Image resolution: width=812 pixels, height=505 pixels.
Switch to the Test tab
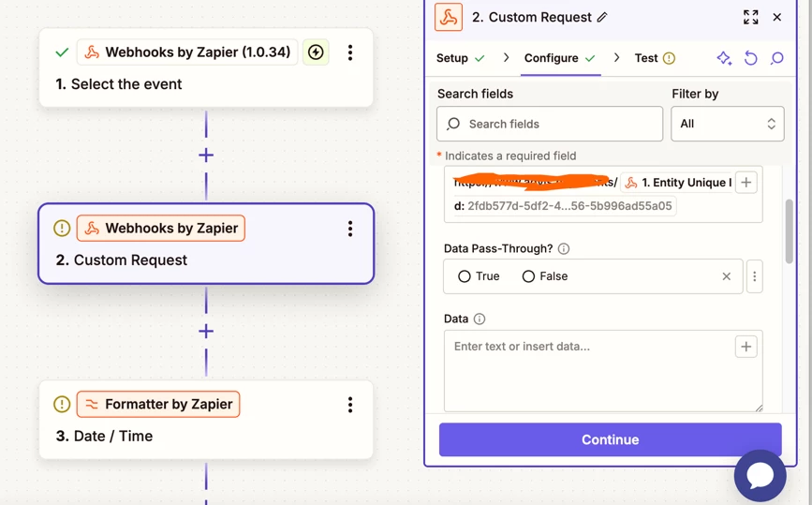coord(655,58)
